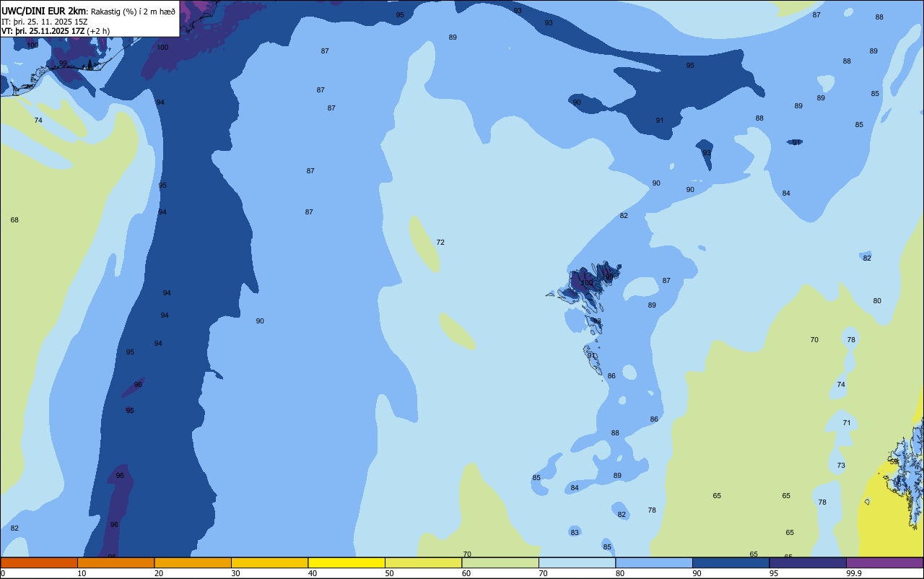Image resolution: width=924 pixels, height=579 pixels.
Task: Select the 20–30 legend color segment
Action: (193, 562)
